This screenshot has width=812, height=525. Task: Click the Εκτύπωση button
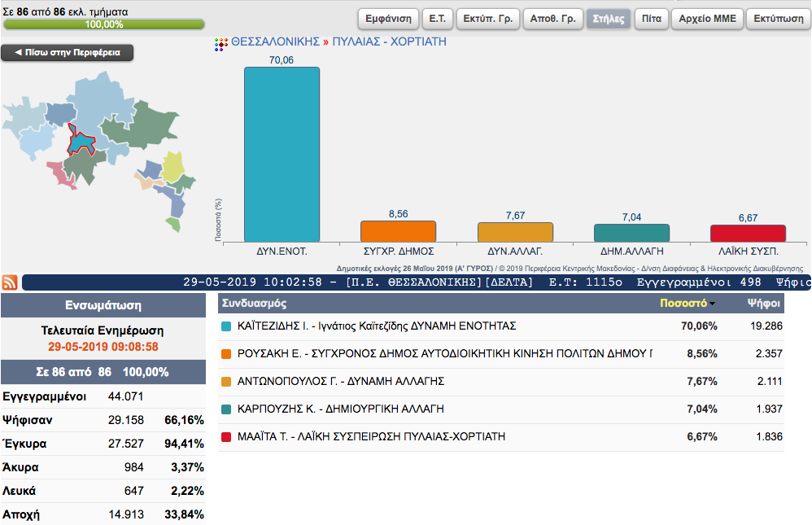[x=779, y=19]
